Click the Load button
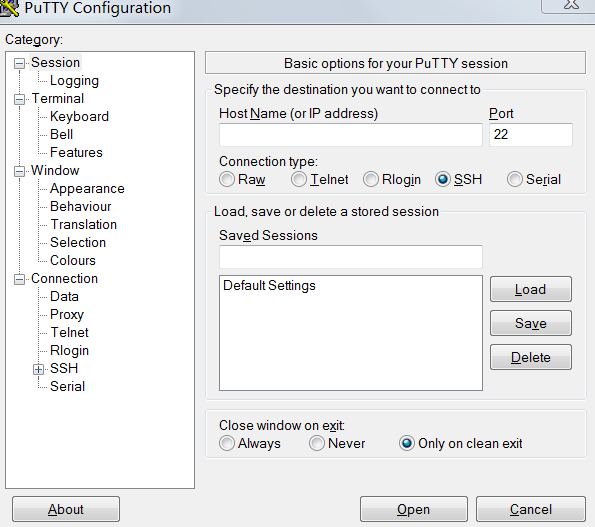Screen dimensions: 595x527 point(530,289)
